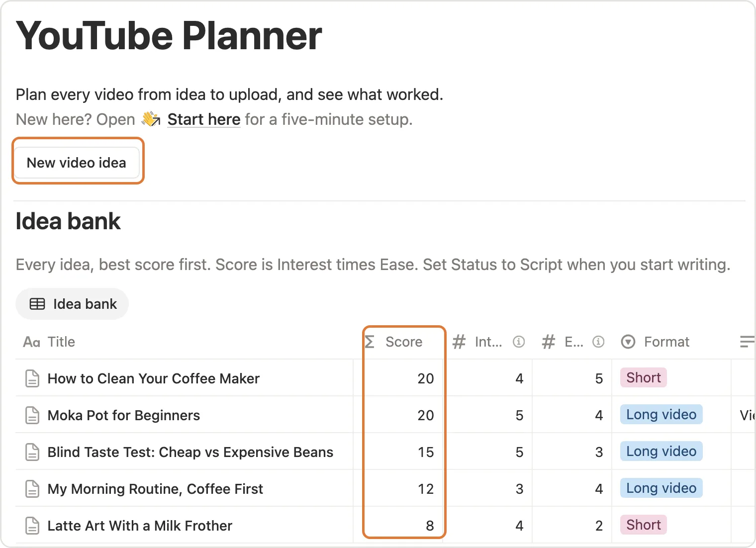This screenshot has height=548, width=756.
Task: Open Blind Taste Test: Cheap vs Expensive Beans title
Action: 190,452
